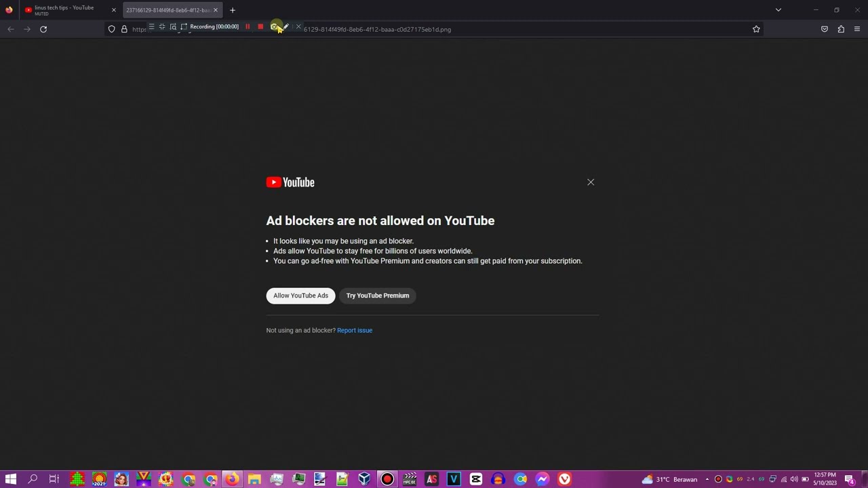Open the Firefox application menu
Viewport: 868px width, 488px height.
(857, 29)
